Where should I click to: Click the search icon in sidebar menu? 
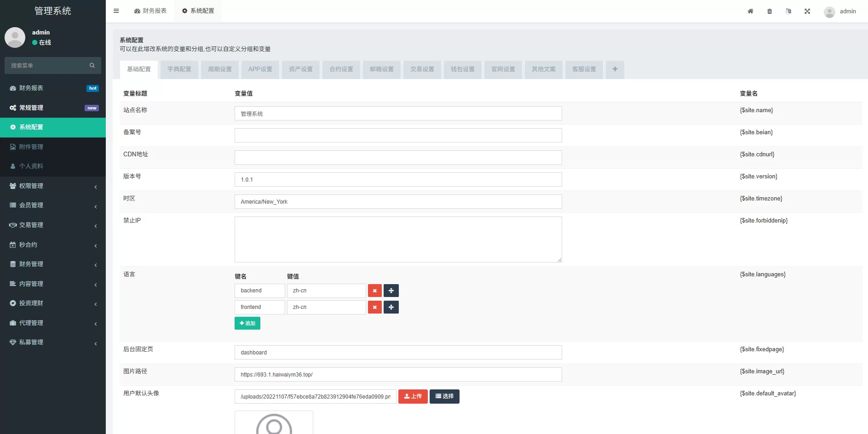(92, 66)
